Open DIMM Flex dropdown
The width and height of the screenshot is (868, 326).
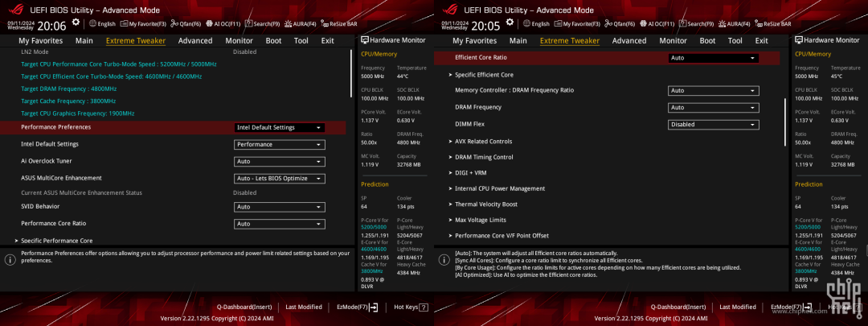coord(714,125)
